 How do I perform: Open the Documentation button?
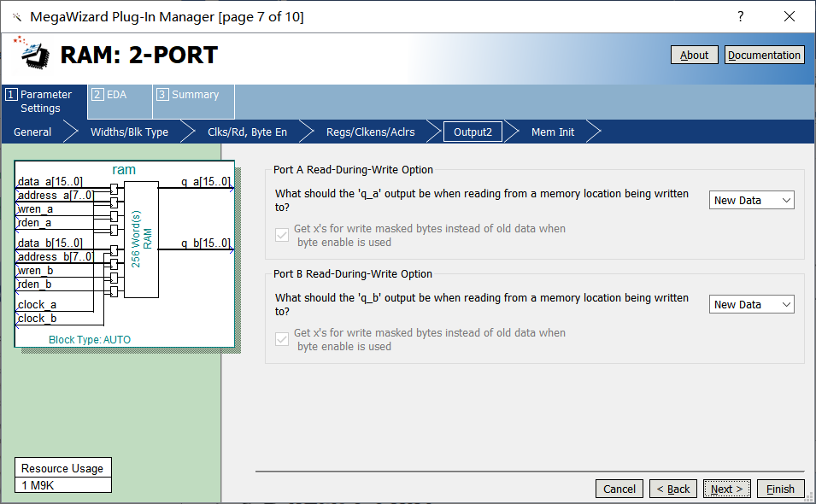[764, 55]
